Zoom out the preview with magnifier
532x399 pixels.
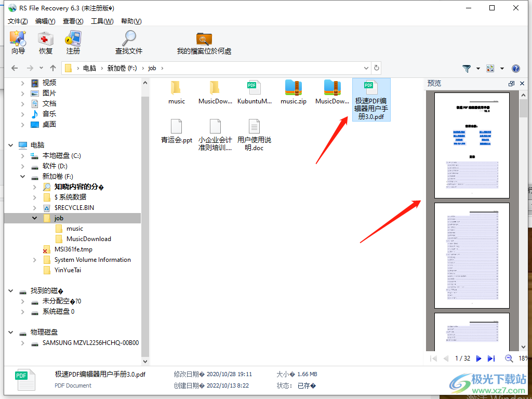click(x=509, y=358)
